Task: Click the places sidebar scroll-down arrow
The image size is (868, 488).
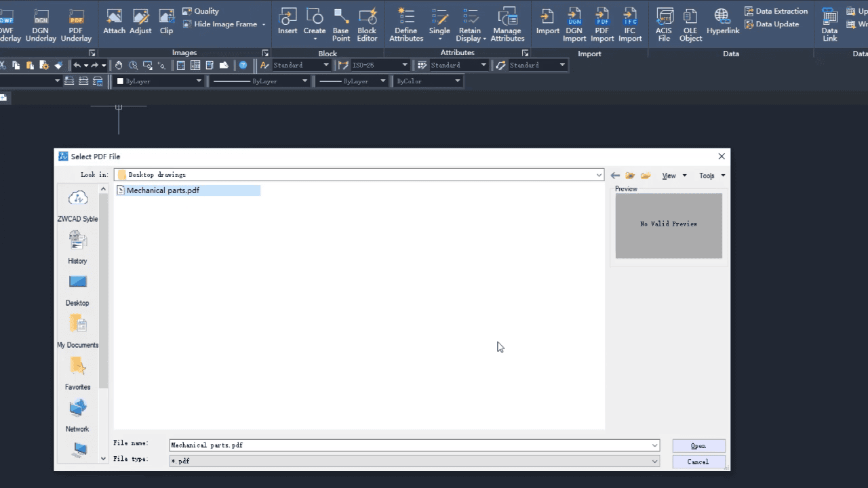Action: click(x=104, y=458)
